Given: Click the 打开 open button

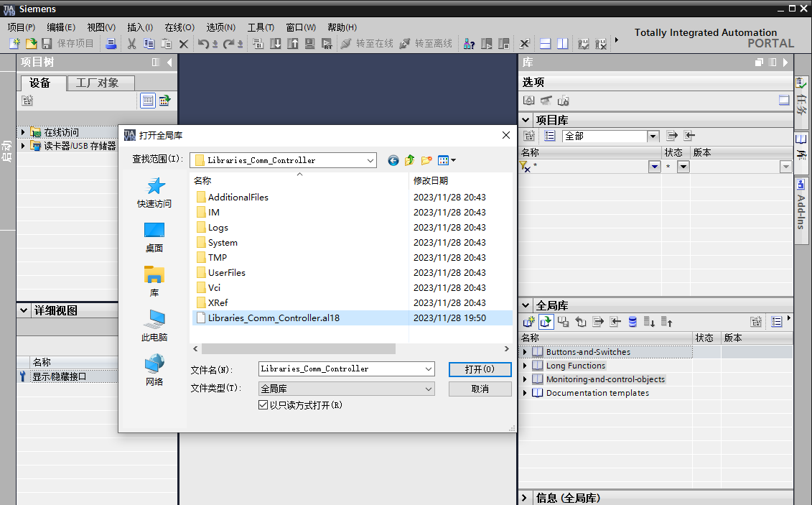Looking at the screenshot, I should [x=480, y=369].
